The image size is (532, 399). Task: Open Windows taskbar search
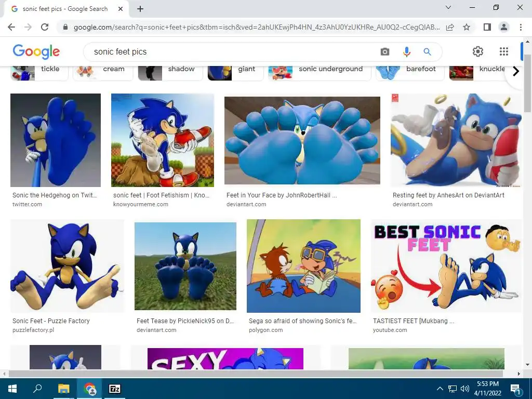tap(37, 389)
